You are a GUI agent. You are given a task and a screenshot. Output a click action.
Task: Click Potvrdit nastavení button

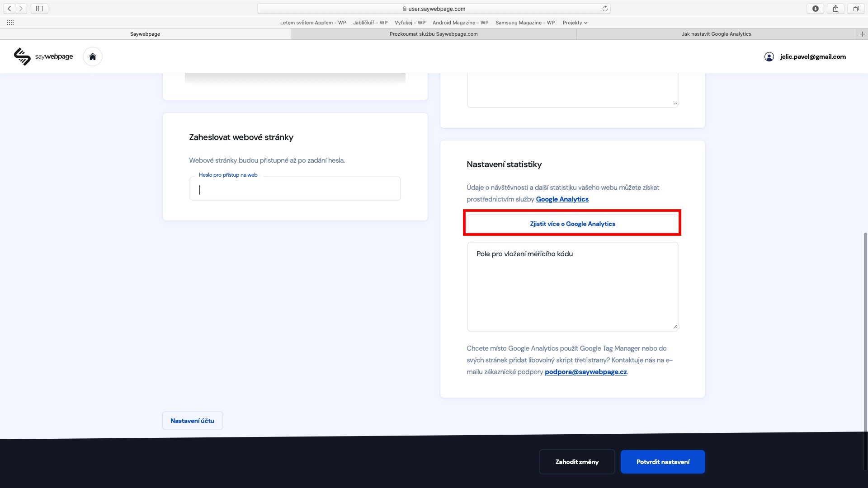pos(663,462)
